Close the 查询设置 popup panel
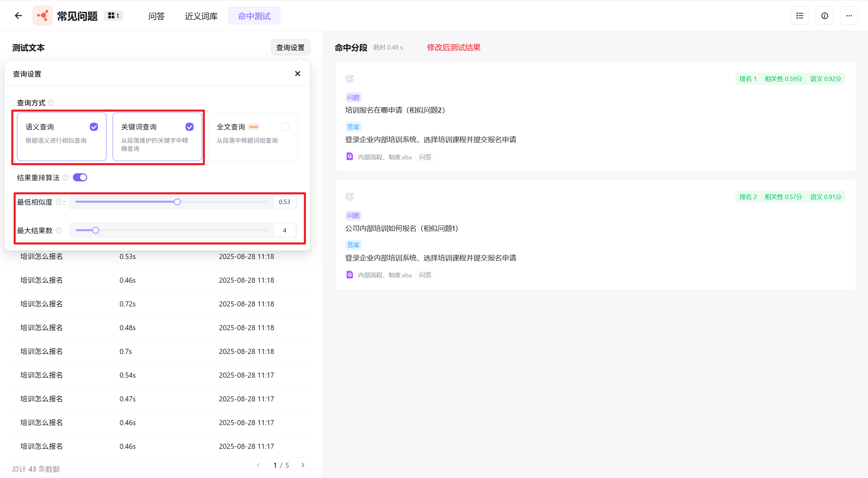Screen dimensions: 868x478 [297, 74]
